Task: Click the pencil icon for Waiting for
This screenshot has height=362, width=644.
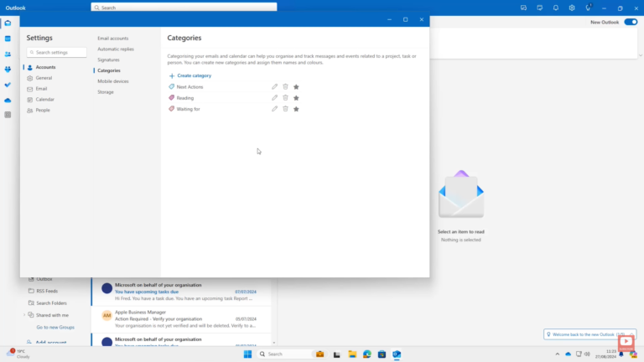Action: click(x=274, y=109)
